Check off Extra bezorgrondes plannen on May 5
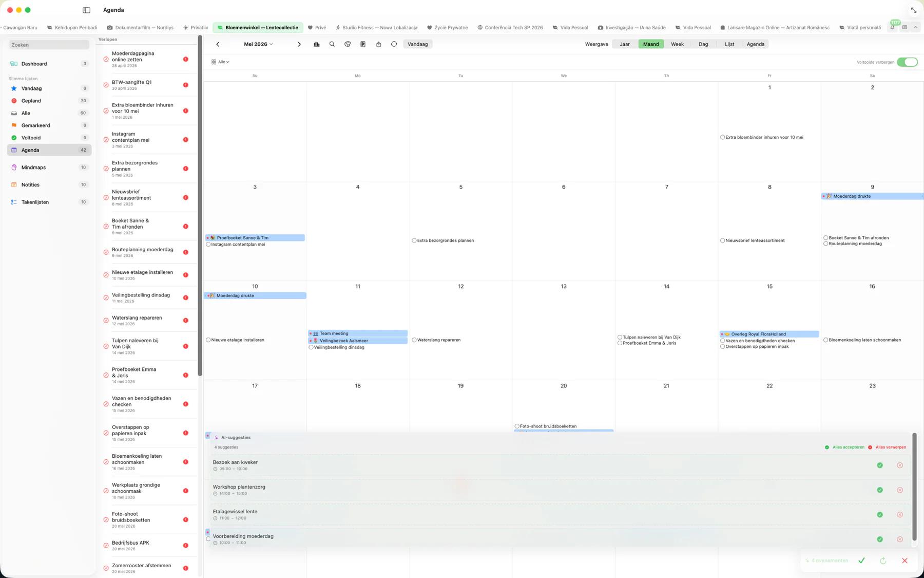Image resolution: width=924 pixels, height=578 pixels. coord(414,240)
